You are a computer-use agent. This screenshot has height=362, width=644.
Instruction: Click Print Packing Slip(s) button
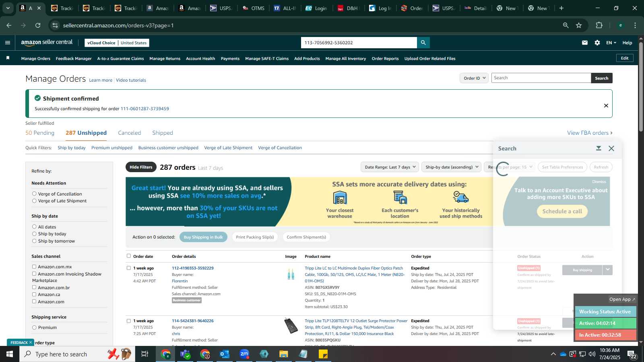(x=255, y=237)
